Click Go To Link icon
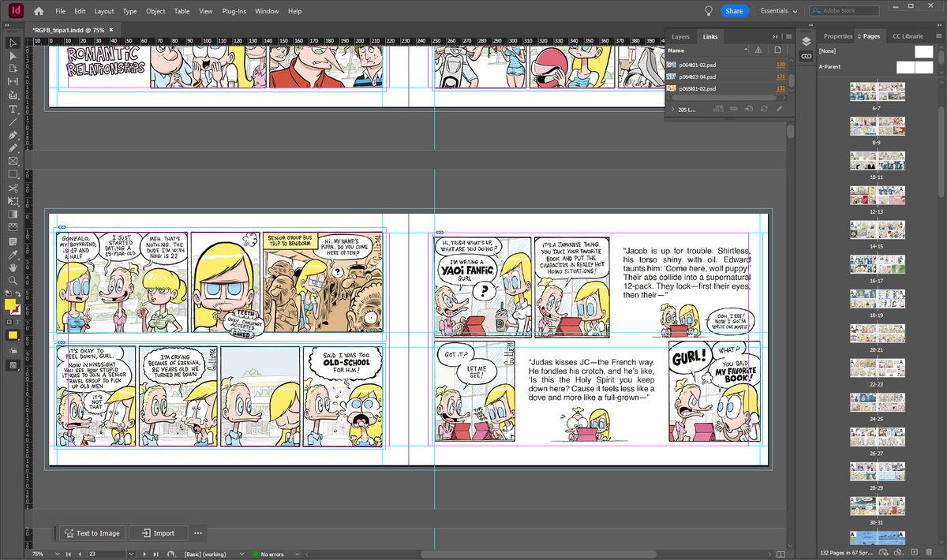 pos(749,109)
